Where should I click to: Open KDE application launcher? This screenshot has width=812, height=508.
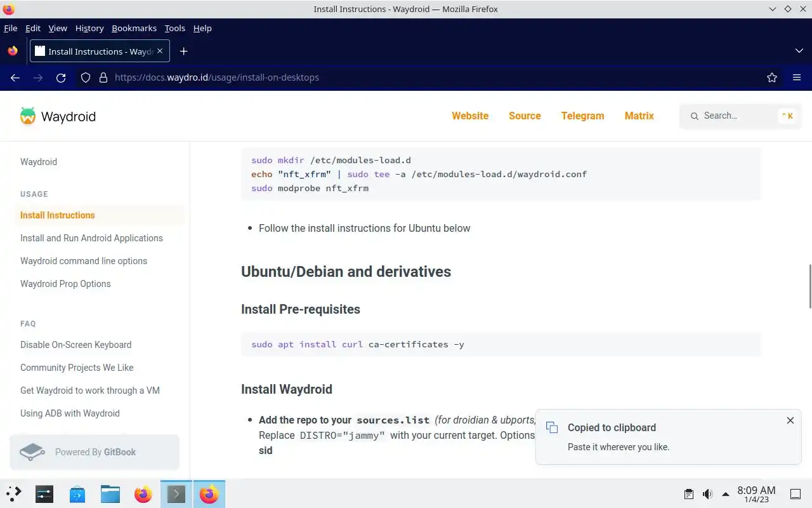click(14, 494)
